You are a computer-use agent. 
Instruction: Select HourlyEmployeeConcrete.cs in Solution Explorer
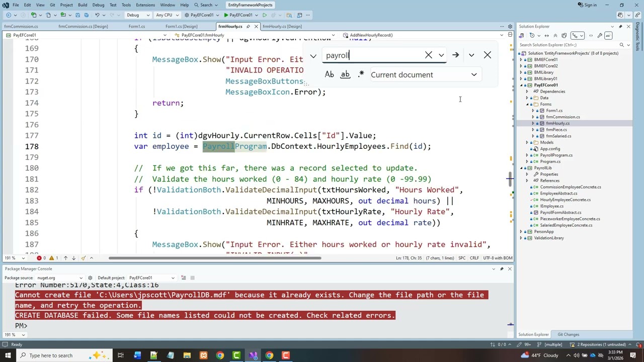(565, 200)
